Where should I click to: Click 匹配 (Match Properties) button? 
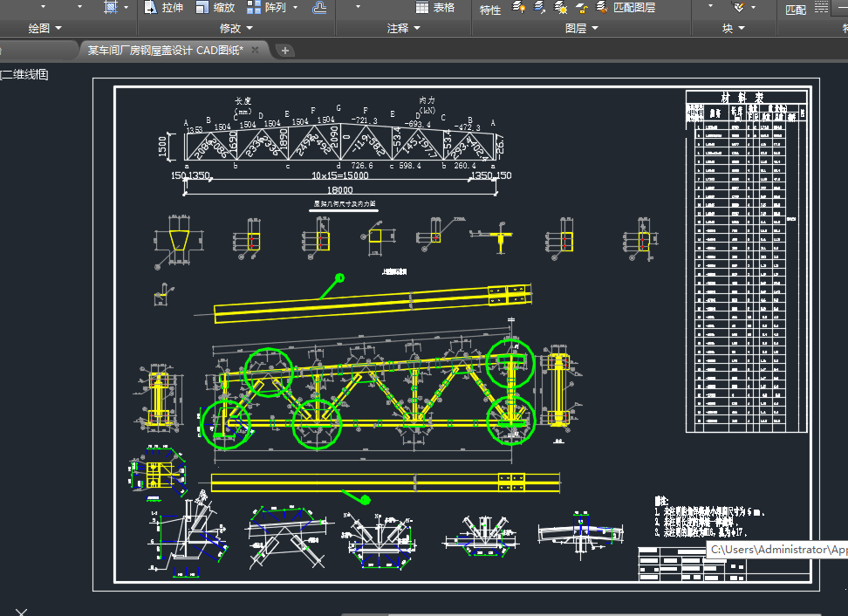coord(796,10)
